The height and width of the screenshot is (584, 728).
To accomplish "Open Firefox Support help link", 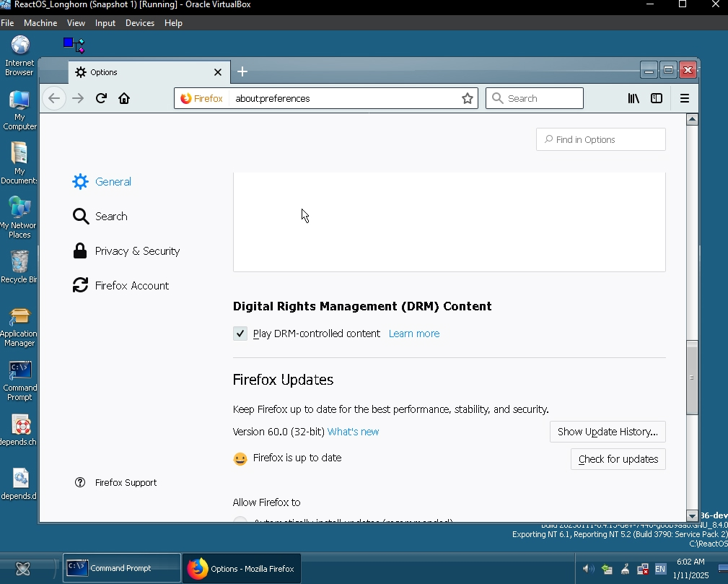I will [116, 483].
